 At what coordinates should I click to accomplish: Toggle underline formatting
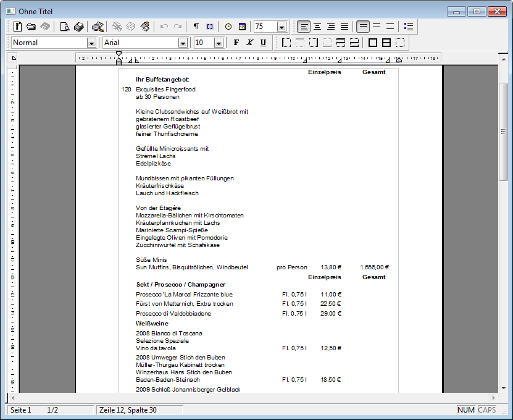263,43
